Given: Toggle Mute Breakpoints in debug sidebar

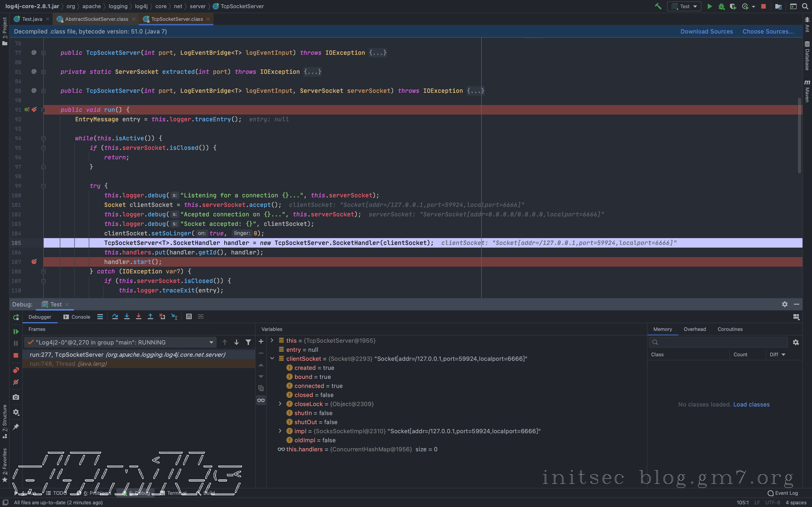Looking at the screenshot, I should 16,382.
